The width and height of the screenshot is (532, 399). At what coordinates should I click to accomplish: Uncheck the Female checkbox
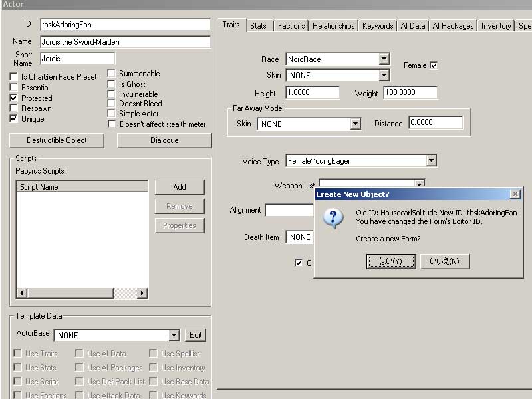434,65
